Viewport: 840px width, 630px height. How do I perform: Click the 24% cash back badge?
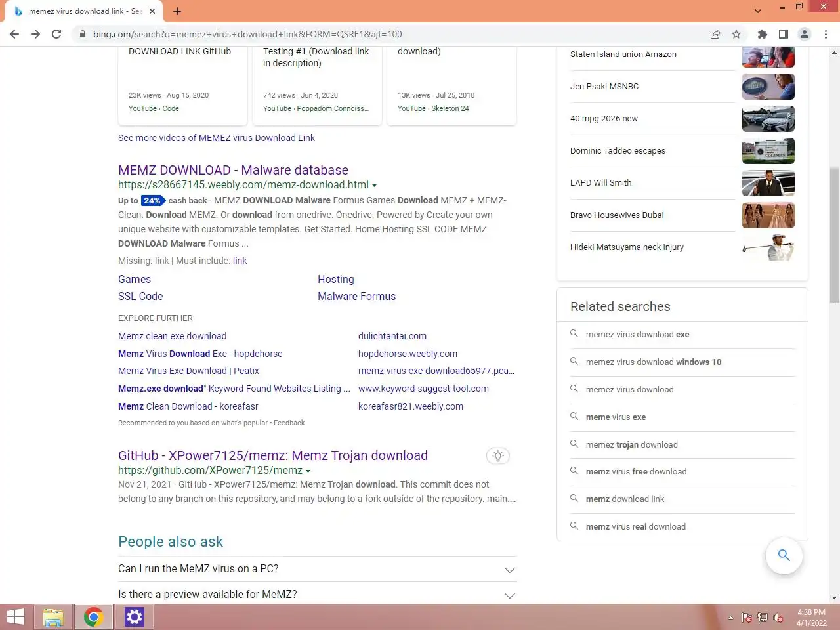tap(152, 201)
